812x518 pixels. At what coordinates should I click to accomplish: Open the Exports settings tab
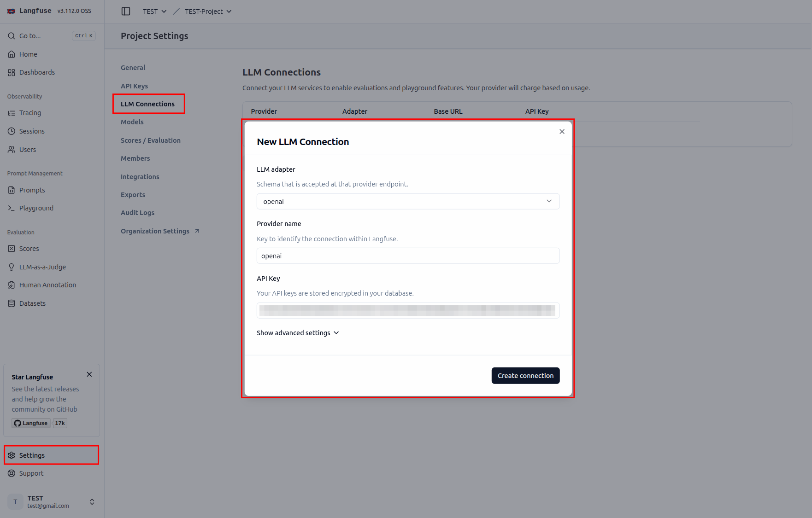(133, 195)
